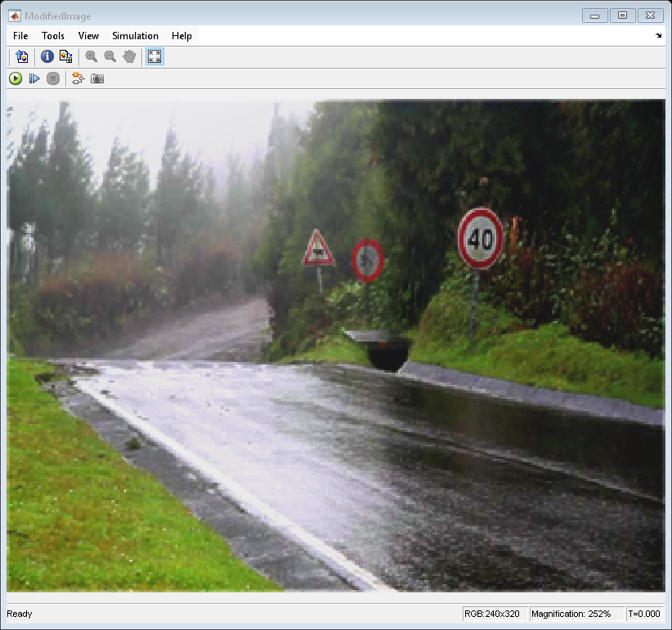Take a snapshot with the camera icon
This screenshot has height=630, width=672.
pyautogui.click(x=97, y=78)
